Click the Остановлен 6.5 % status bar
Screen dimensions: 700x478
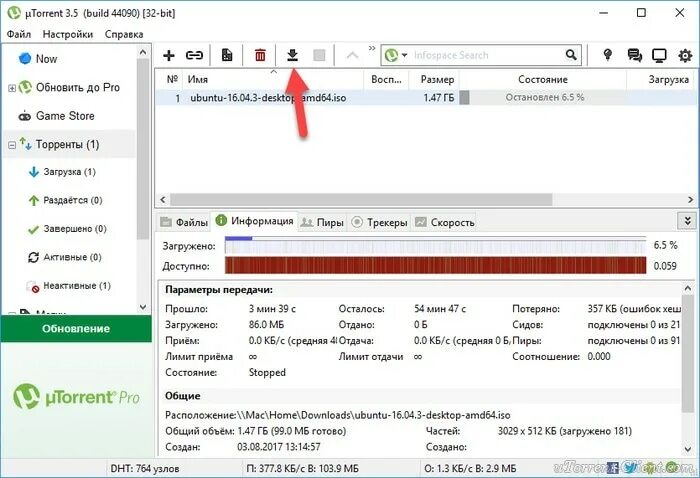[x=543, y=97]
